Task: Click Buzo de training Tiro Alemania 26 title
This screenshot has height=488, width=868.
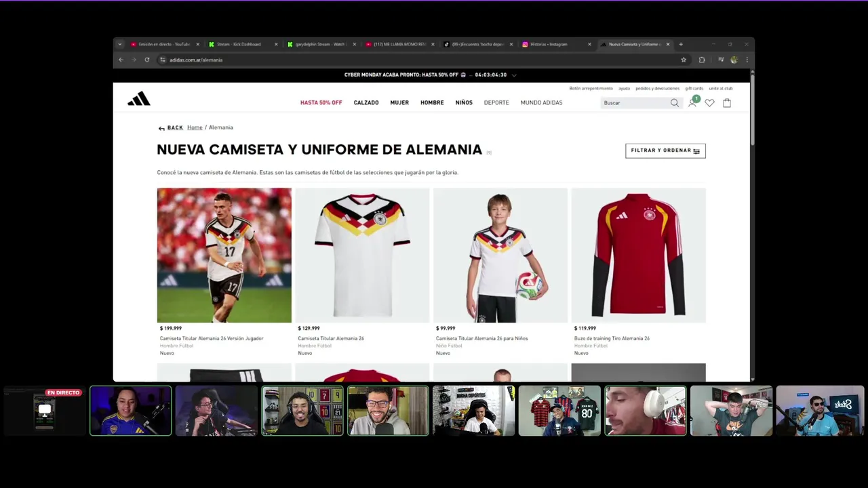Action: tap(612, 338)
